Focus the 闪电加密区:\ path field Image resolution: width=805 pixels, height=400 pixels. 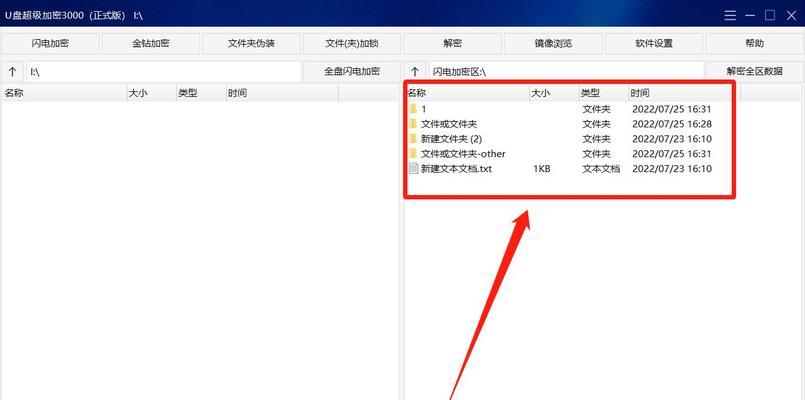[x=566, y=72]
